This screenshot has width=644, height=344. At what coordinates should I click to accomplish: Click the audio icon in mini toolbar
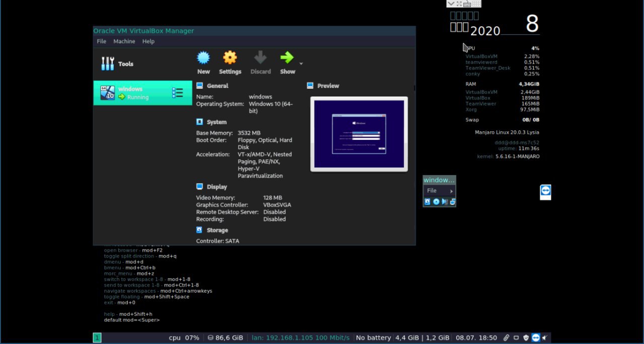pos(445,202)
